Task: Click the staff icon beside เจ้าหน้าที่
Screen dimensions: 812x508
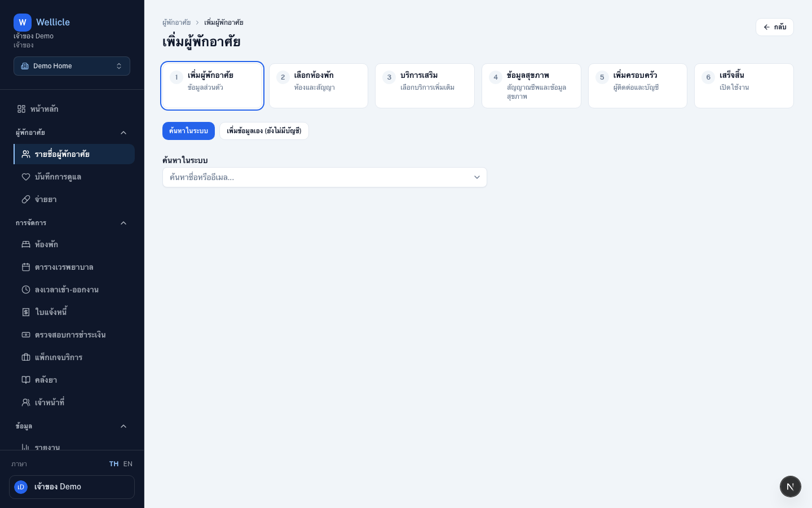Action: (x=26, y=402)
